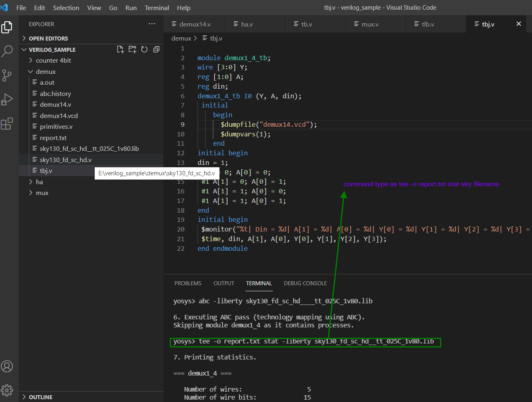Click the demux breadcrumb in editor
Image resolution: width=532 pixels, height=402 pixels.
click(181, 39)
